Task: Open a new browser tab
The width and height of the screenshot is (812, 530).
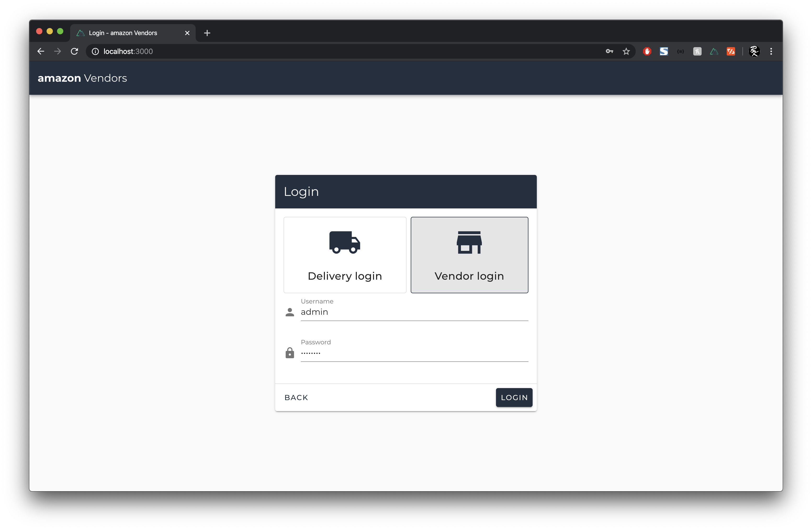Action: pos(207,33)
